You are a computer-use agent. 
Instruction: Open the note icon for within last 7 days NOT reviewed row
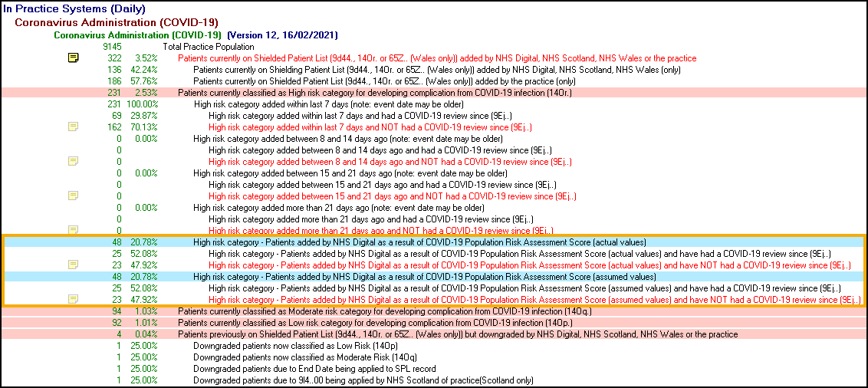[x=73, y=127]
